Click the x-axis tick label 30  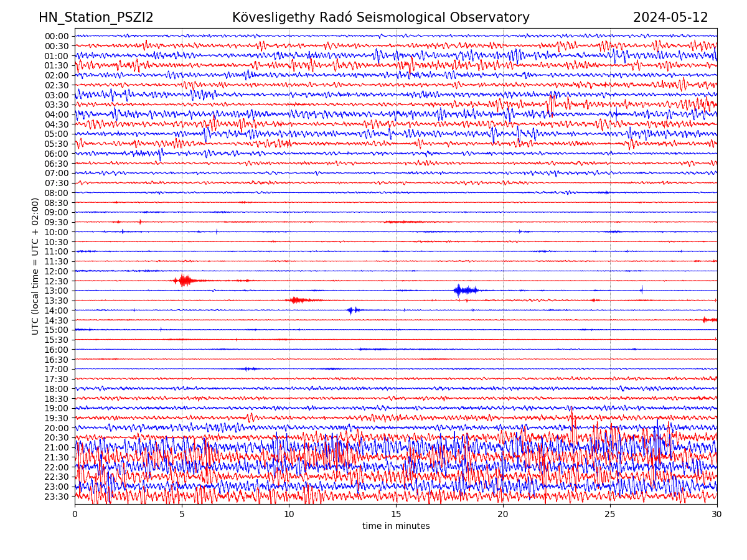(717, 515)
